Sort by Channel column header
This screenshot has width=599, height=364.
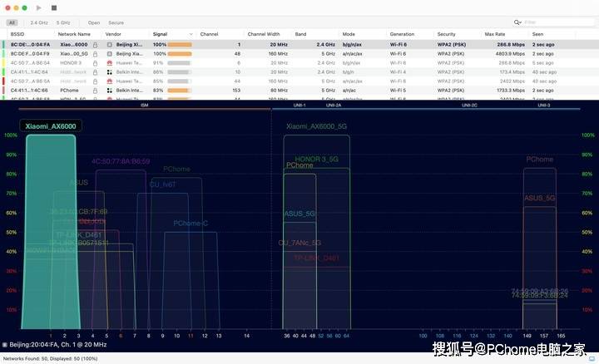pyautogui.click(x=209, y=34)
